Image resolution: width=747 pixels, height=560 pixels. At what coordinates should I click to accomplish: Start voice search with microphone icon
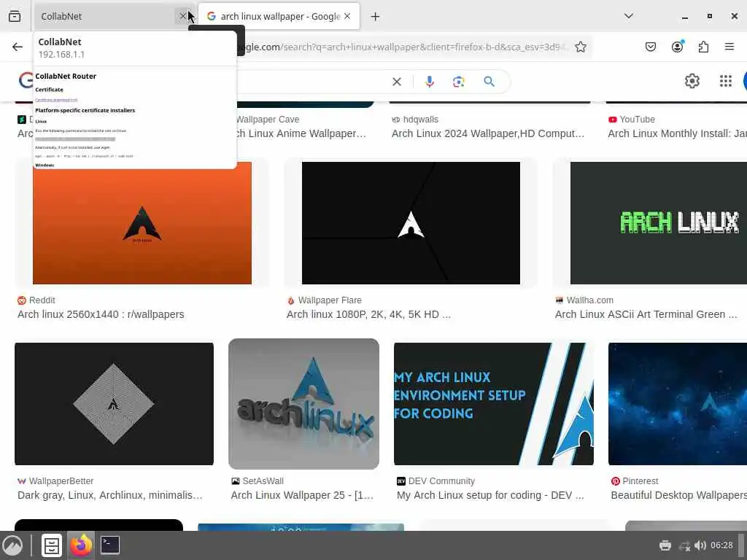[430, 82]
